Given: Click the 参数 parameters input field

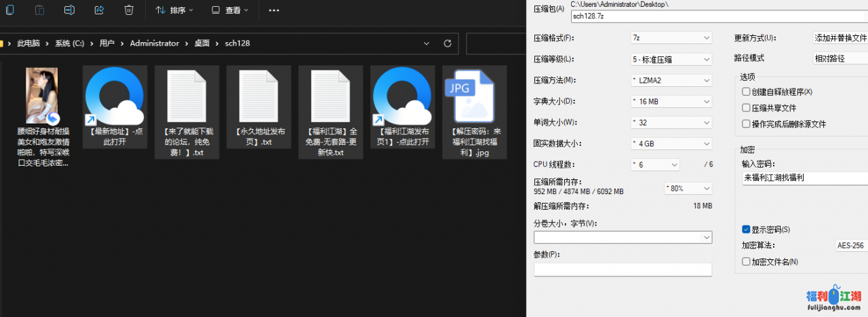Looking at the screenshot, I should coord(623,269).
